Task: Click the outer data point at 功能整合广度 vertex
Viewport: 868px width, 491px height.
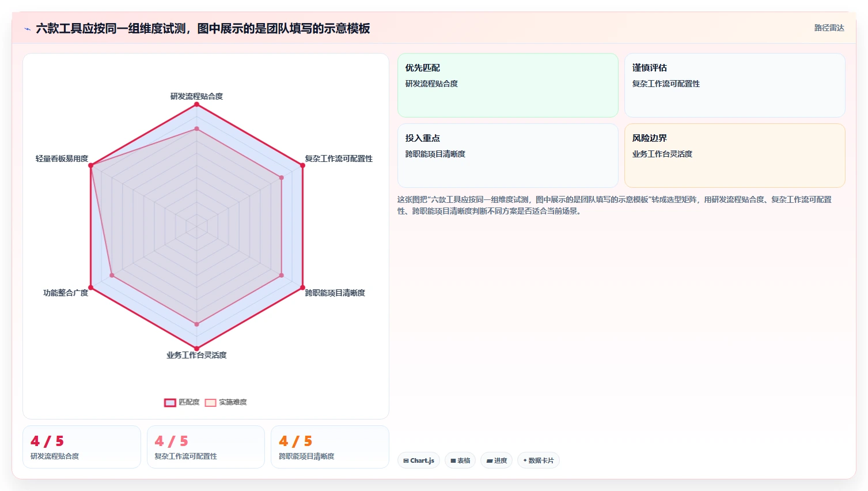Action: point(90,288)
